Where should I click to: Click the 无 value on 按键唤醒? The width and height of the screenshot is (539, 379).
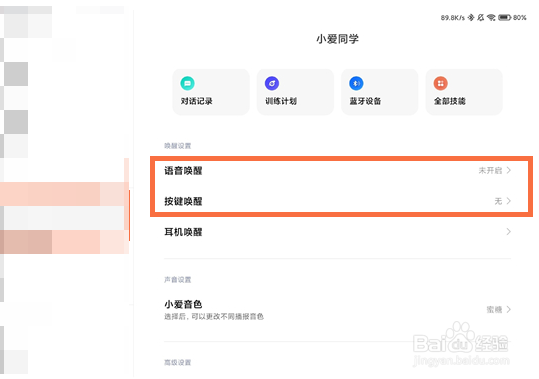point(498,201)
